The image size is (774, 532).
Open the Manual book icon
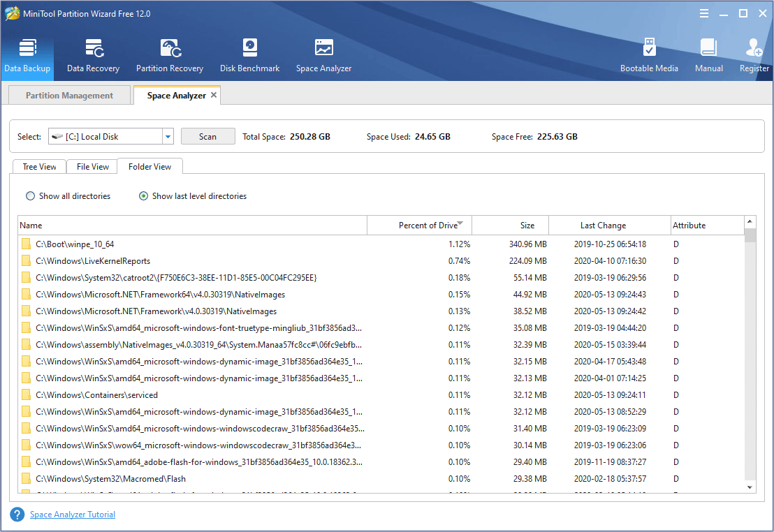(x=708, y=56)
